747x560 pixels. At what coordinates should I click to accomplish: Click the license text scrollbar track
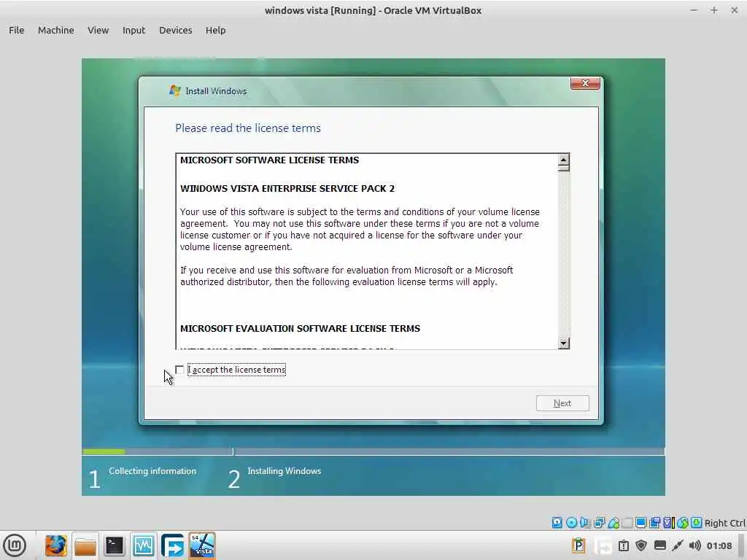point(564,254)
